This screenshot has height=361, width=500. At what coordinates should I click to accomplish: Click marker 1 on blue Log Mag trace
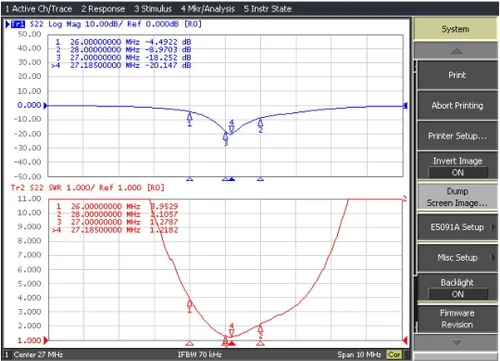pos(189,119)
